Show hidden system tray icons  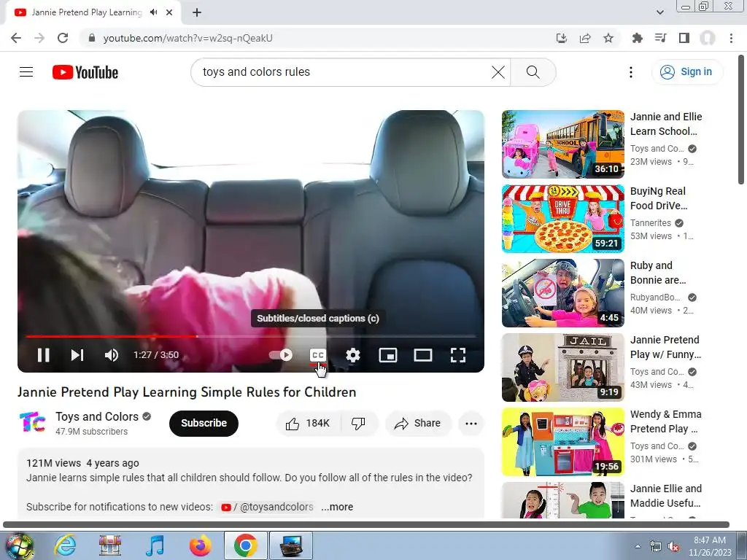638,546
